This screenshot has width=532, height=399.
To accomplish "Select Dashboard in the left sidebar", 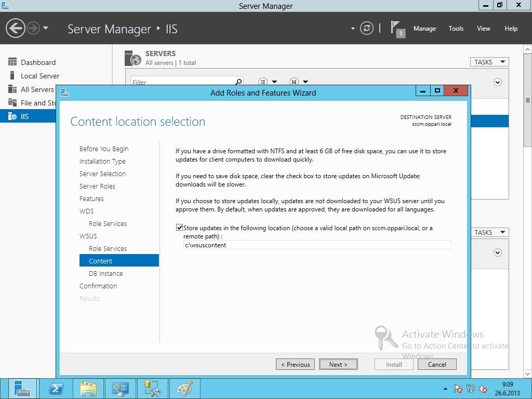I will (38, 62).
